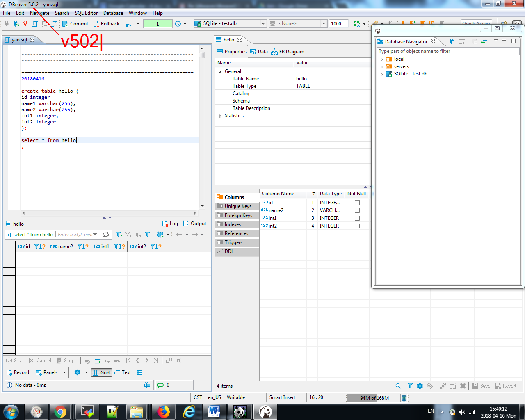
Task: Select the Foreign Keys section tab
Action: (237, 215)
